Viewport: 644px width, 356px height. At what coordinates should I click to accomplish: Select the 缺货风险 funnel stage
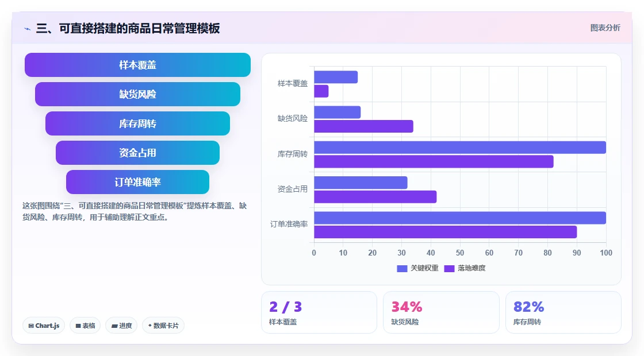[x=137, y=94]
